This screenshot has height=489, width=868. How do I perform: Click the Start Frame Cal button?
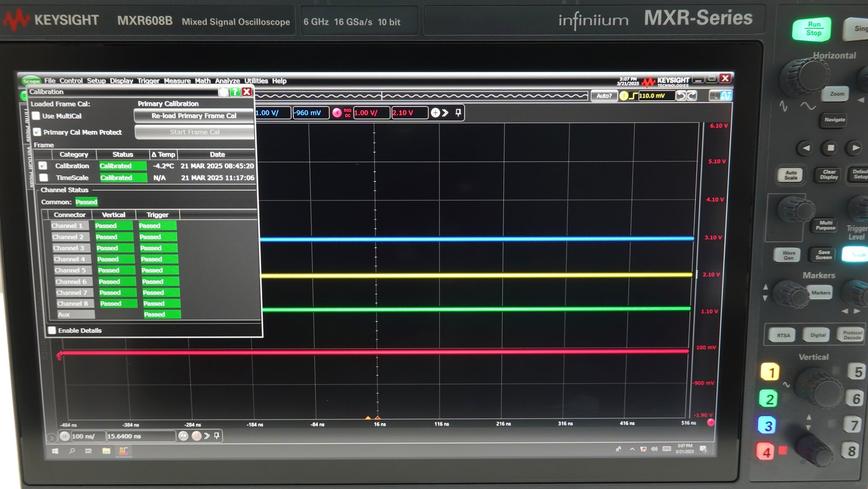(x=195, y=132)
